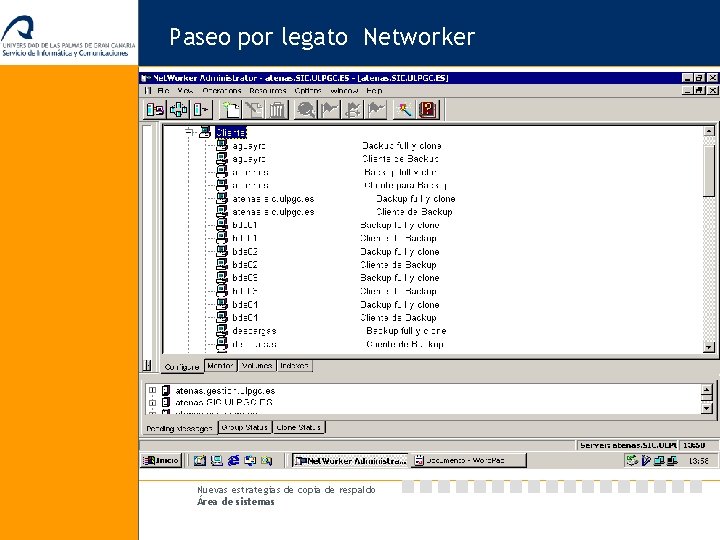Open Internet Explorer from quick launch

(x=233, y=460)
